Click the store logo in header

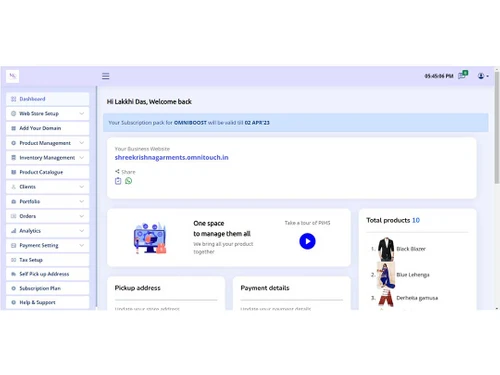click(x=13, y=76)
